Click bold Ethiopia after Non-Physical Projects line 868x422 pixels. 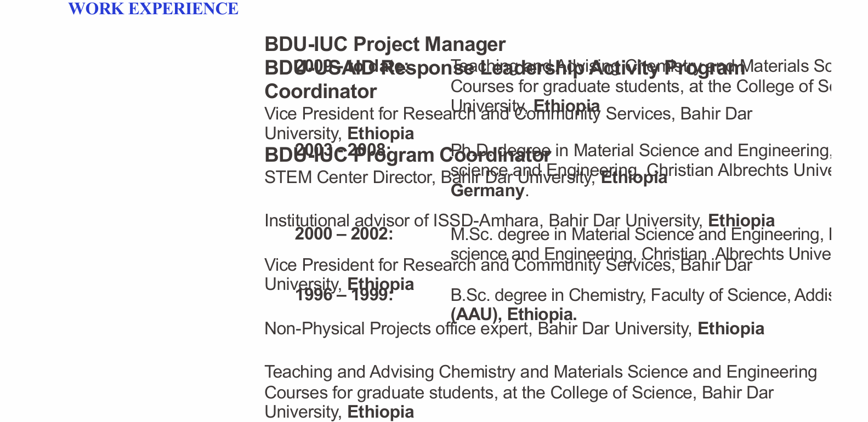pyautogui.click(x=730, y=329)
